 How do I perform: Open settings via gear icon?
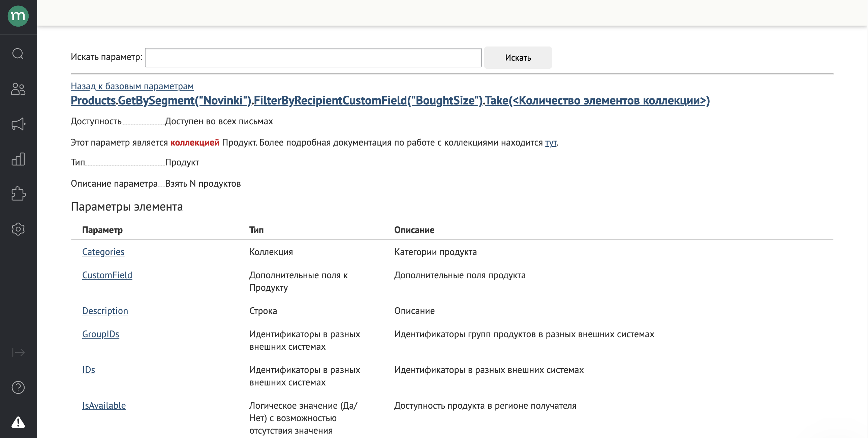click(x=18, y=229)
